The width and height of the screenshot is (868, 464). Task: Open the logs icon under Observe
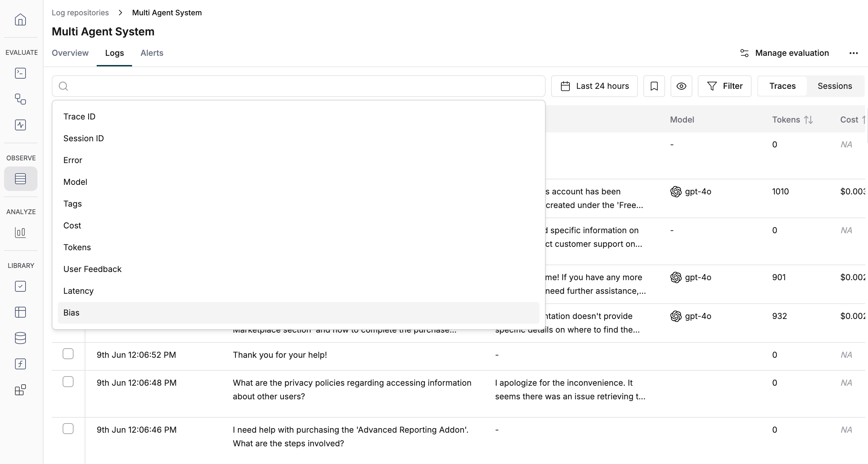pyautogui.click(x=20, y=179)
